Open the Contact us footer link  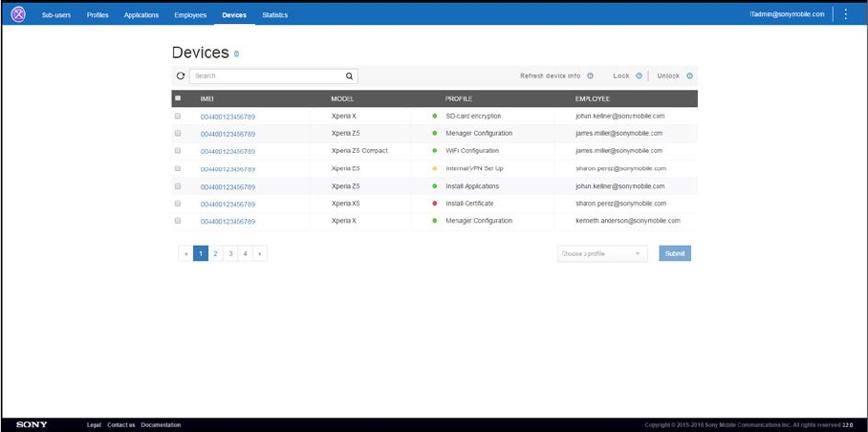(x=121, y=424)
